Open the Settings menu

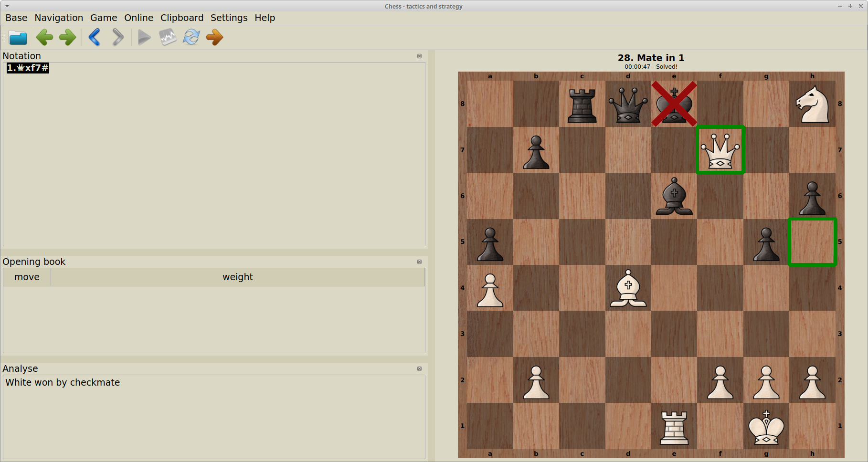[x=229, y=18]
